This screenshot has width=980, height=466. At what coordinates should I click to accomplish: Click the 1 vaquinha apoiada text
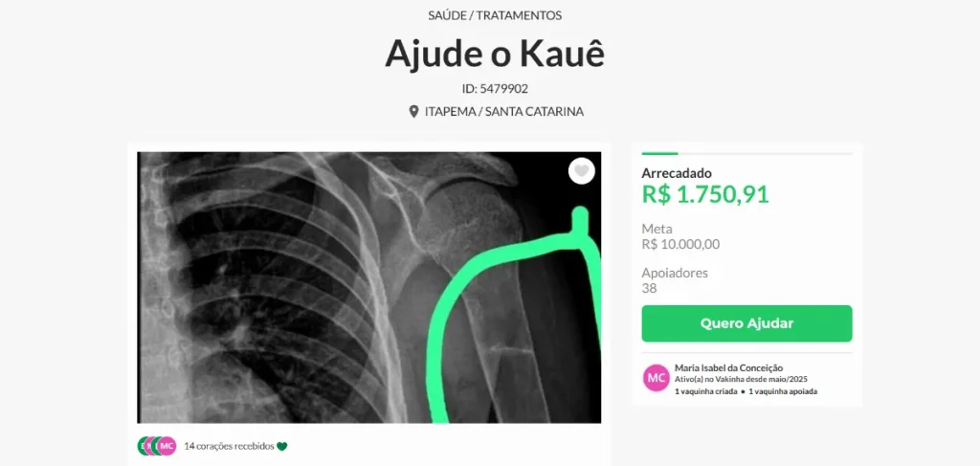[783, 391]
